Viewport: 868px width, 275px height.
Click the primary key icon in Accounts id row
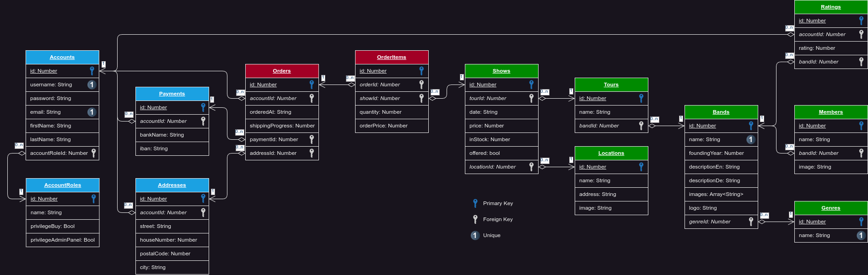tap(92, 71)
